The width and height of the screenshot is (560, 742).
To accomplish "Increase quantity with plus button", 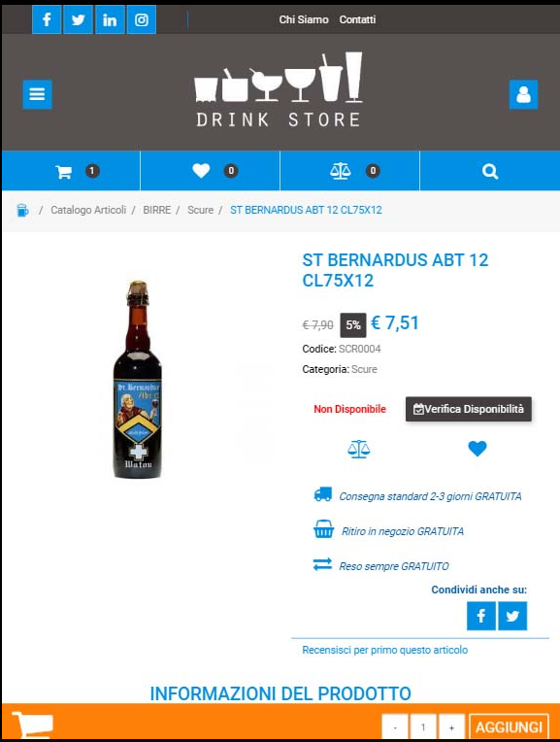I will point(451,727).
